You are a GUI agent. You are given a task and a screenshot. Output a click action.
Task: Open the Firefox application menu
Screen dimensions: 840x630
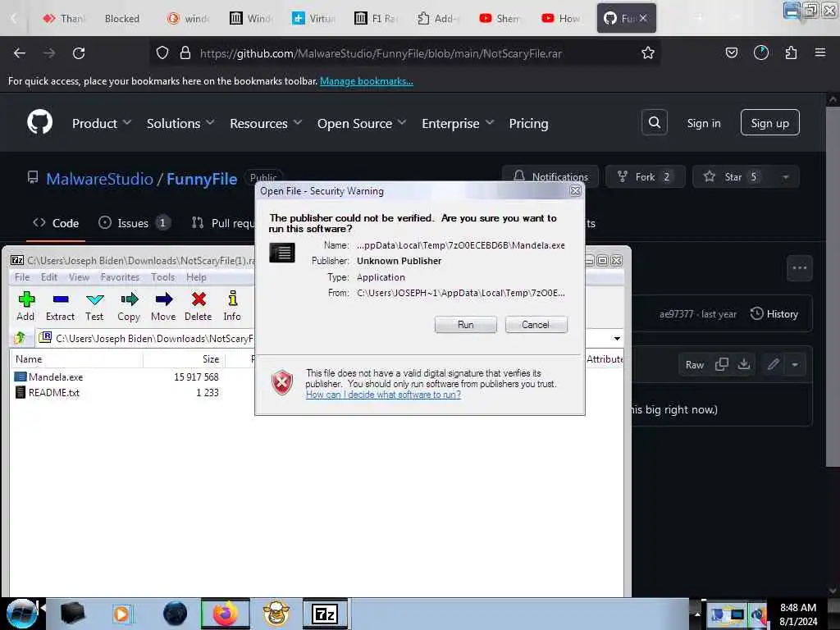819,52
